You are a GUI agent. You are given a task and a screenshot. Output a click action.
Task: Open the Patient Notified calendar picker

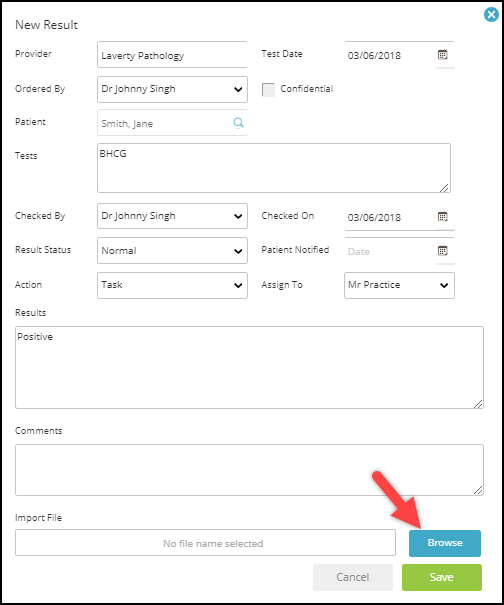(443, 251)
